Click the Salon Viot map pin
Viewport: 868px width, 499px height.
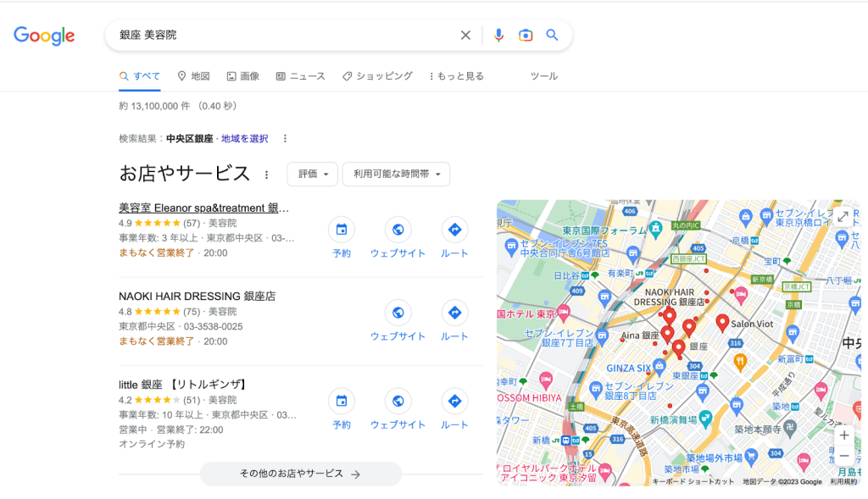tap(722, 323)
